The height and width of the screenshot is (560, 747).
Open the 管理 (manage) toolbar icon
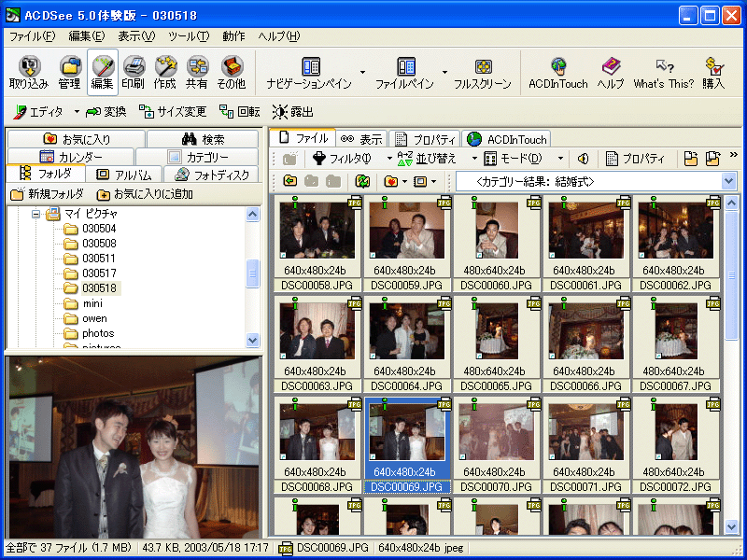69,73
